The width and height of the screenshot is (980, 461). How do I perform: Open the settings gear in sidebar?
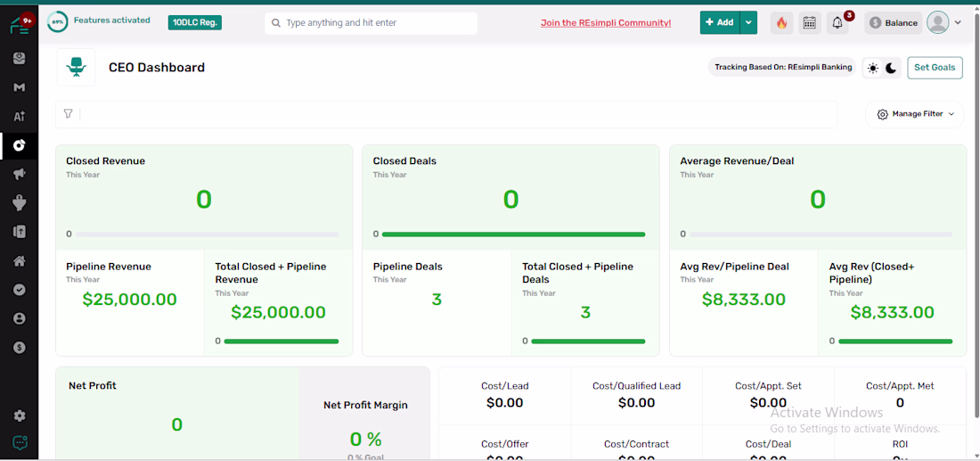pyautogui.click(x=20, y=416)
